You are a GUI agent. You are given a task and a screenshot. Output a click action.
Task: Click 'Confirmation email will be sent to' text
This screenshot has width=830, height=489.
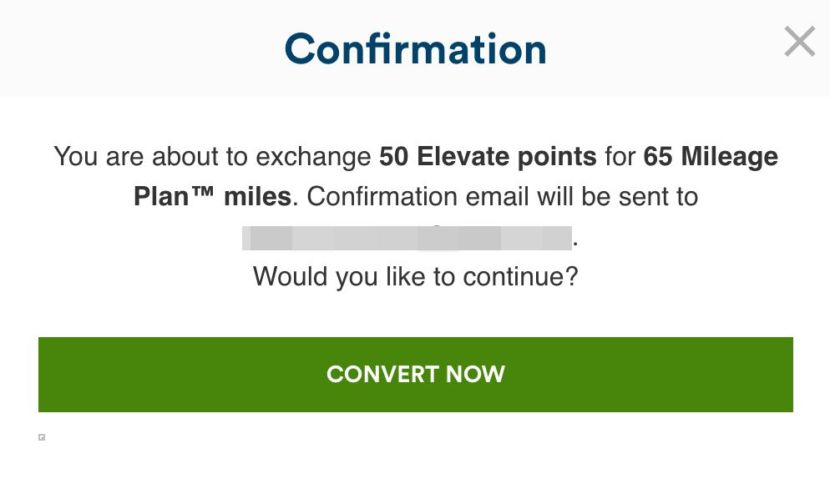[502, 196]
